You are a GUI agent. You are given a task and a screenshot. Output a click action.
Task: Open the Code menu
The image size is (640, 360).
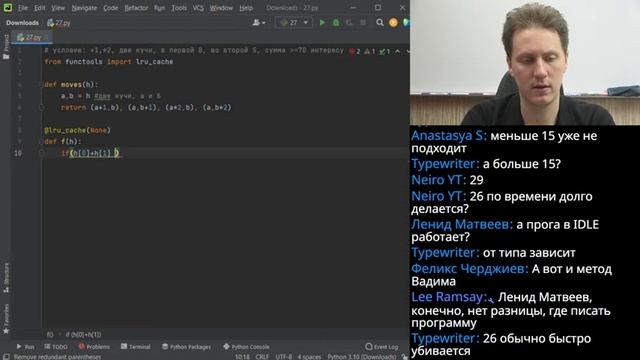coord(110,8)
